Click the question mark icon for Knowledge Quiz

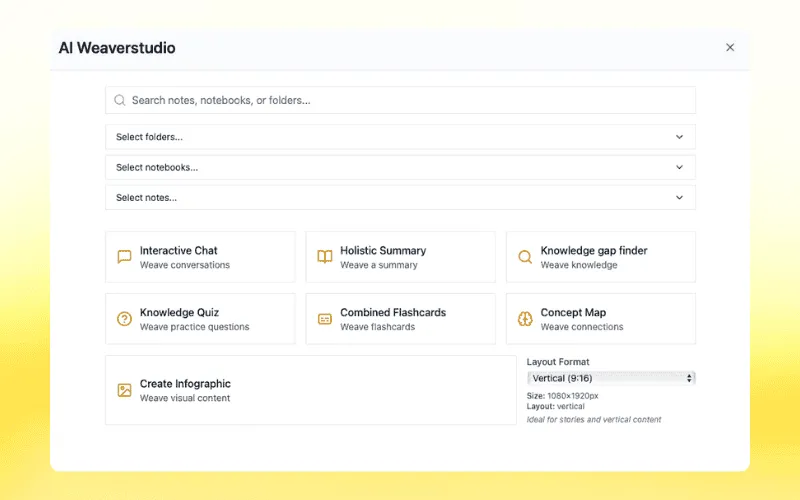[124, 319]
